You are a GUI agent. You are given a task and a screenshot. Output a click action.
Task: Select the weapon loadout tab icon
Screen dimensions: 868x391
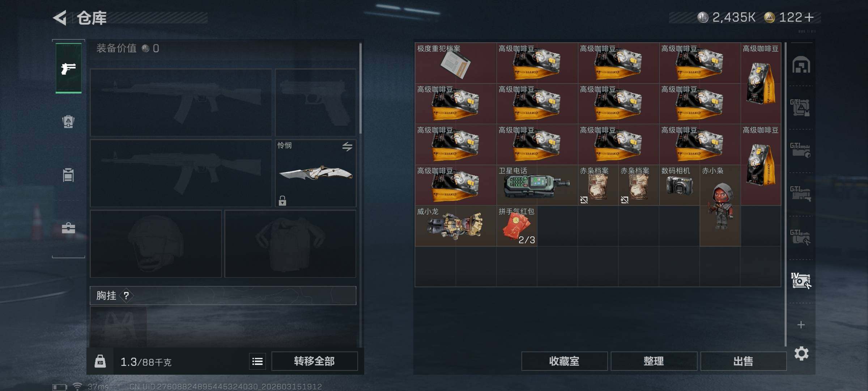68,68
